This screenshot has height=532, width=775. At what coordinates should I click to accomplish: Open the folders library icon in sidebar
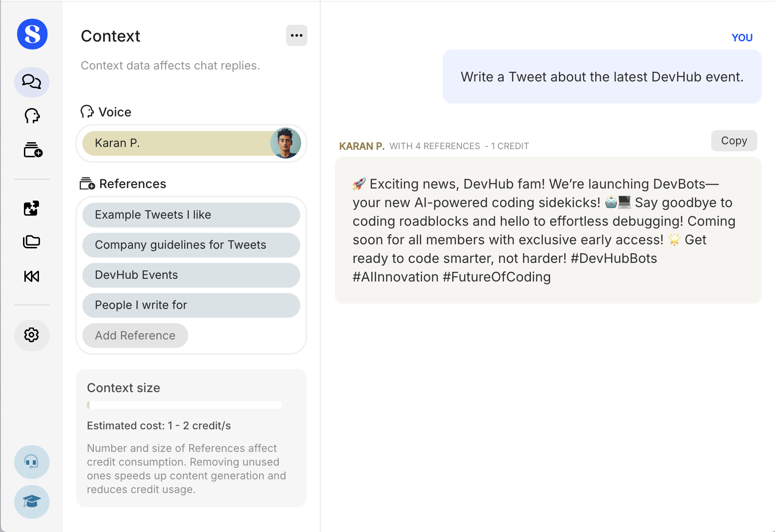tap(31, 242)
